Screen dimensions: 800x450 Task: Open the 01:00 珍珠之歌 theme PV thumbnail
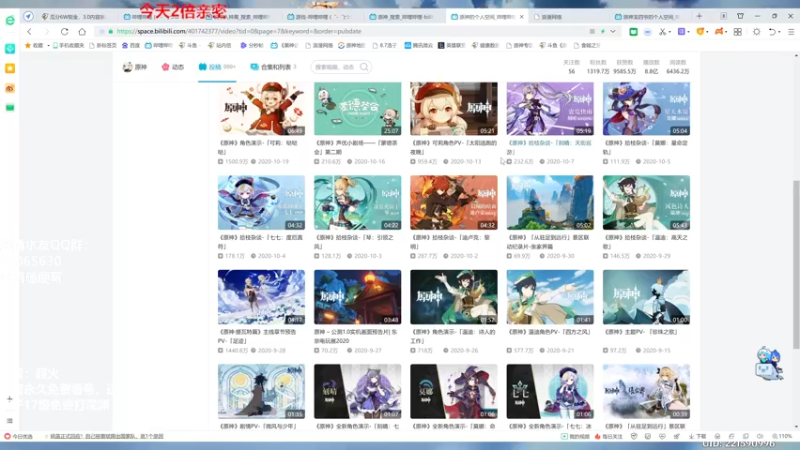646,297
